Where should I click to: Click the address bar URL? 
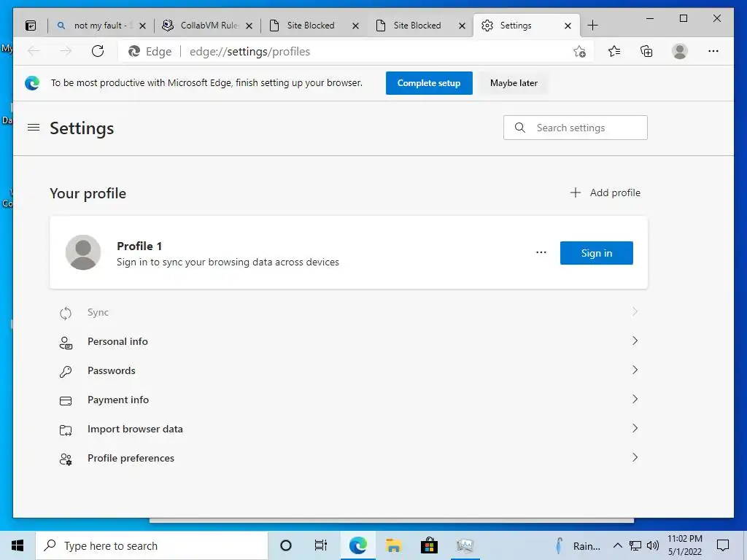249,52
